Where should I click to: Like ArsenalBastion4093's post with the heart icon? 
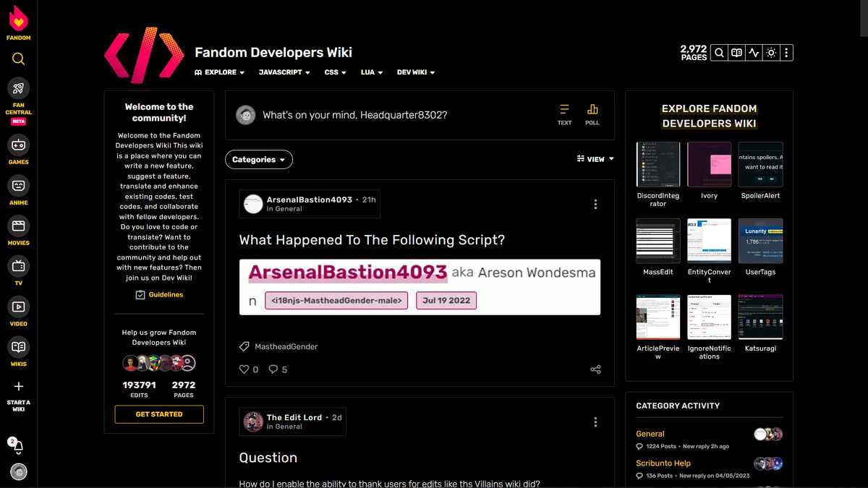[243, 369]
